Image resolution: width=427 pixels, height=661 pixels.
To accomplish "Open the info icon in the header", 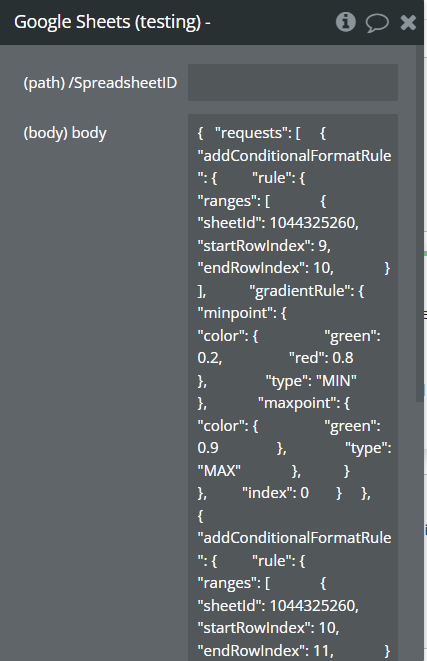I will [346, 22].
